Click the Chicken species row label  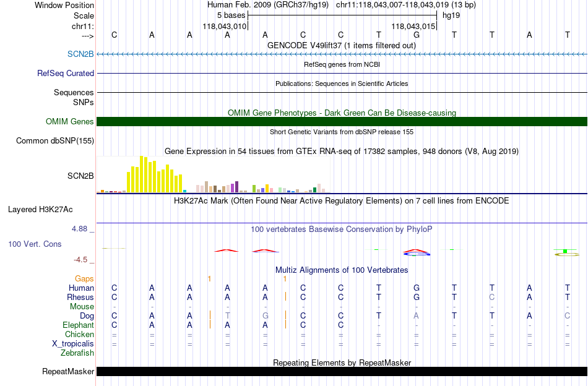click(79, 334)
